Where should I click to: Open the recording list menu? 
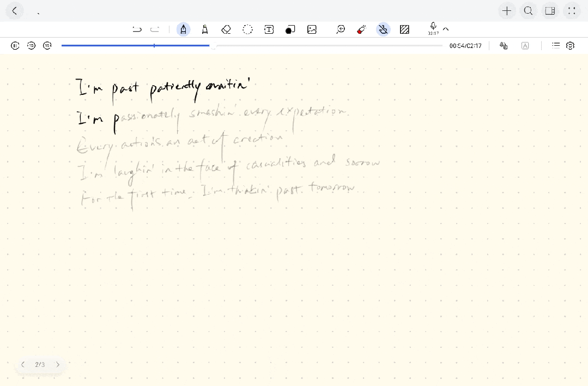click(556, 45)
